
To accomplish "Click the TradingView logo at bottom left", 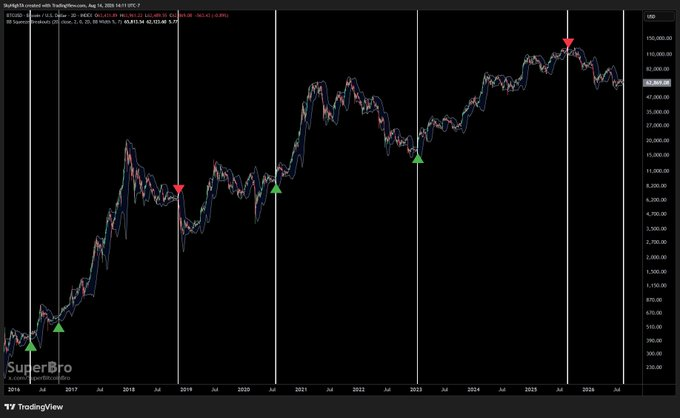I will (x=33, y=407).
